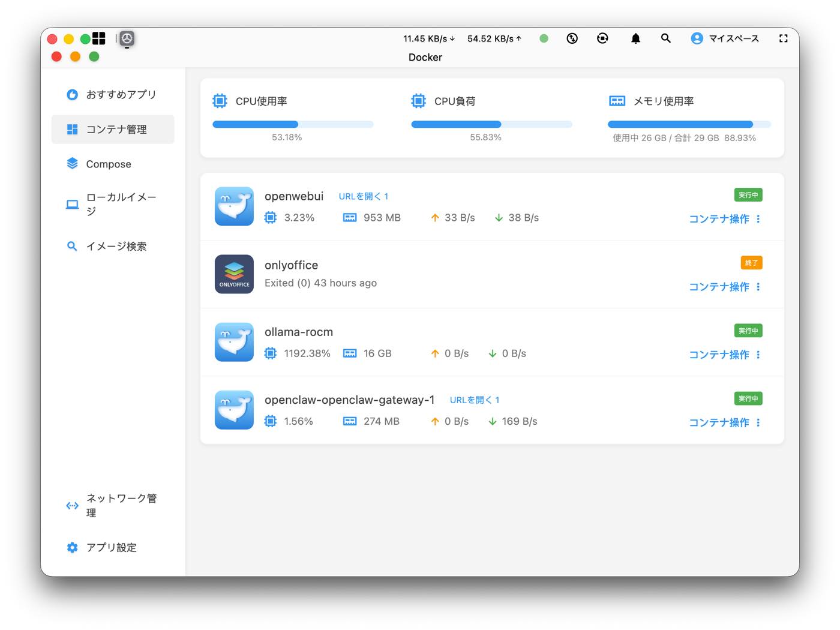The width and height of the screenshot is (840, 630).
Task: Click the ONLYOFFICE container icon
Action: (234, 274)
